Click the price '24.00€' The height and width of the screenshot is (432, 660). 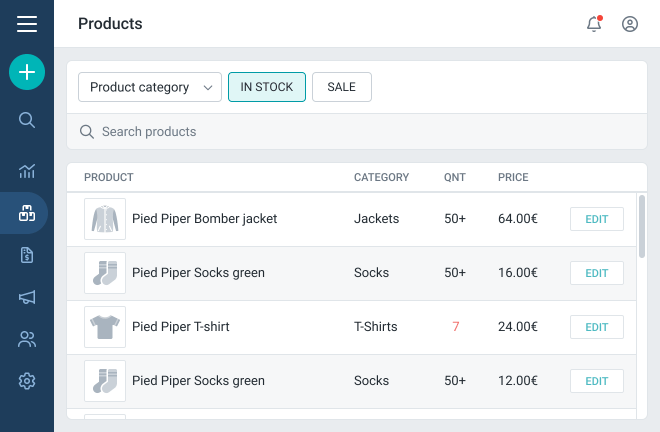pyautogui.click(x=518, y=327)
